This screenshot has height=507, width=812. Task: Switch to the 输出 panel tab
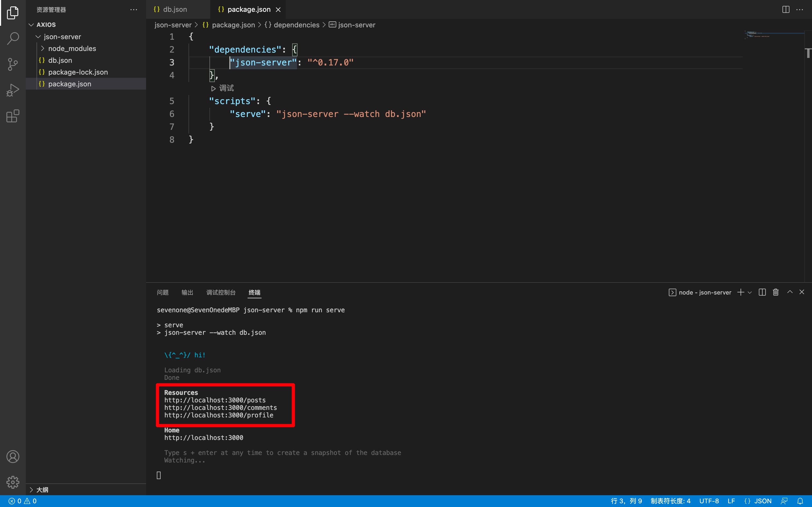187,292
